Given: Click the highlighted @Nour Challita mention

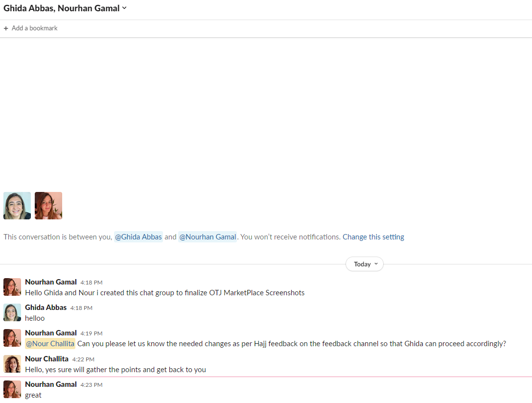Looking at the screenshot, I should click(50, 344).
